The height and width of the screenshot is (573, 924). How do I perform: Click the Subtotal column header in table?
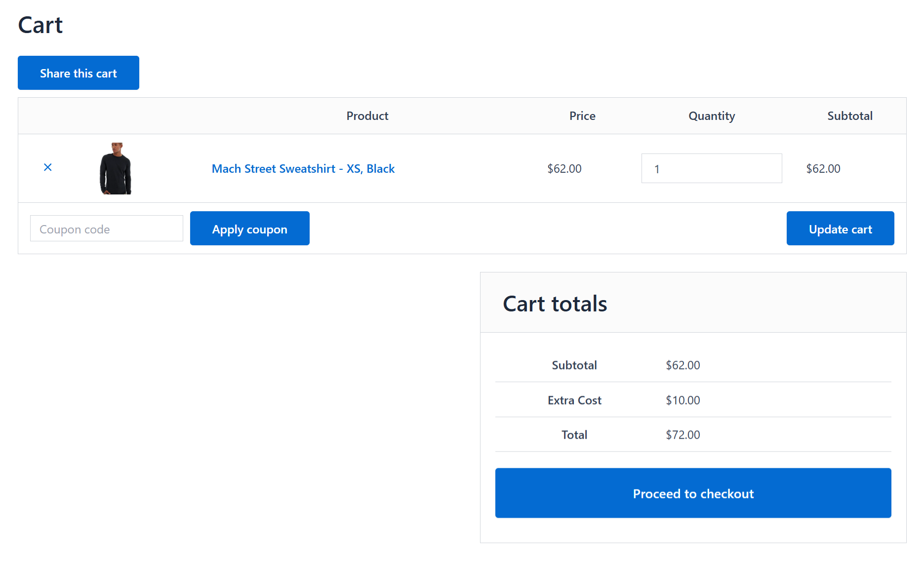849,116
